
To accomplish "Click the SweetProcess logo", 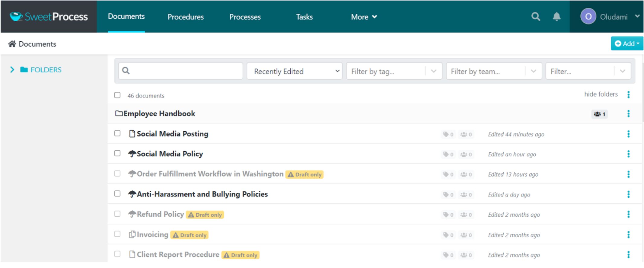I will tap(49, 17).
